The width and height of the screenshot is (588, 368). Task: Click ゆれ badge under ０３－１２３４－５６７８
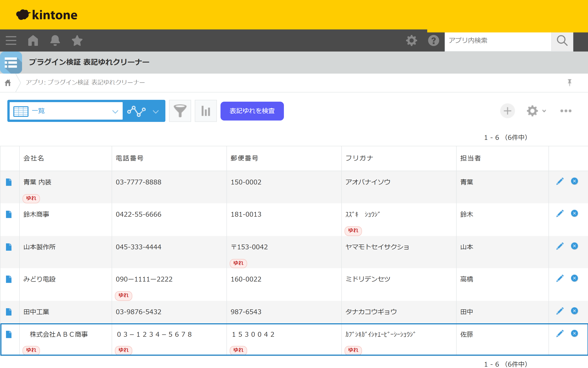(123, 350)
